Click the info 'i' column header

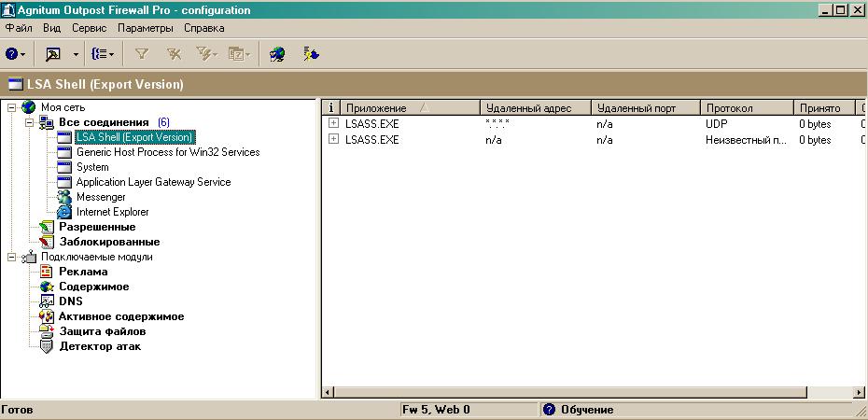pos(331,108)
